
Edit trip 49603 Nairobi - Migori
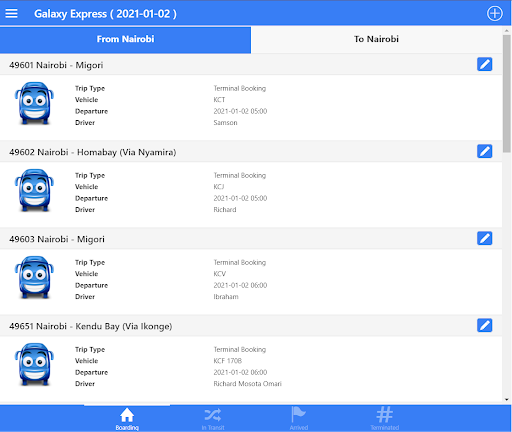[x=484, y=238]
